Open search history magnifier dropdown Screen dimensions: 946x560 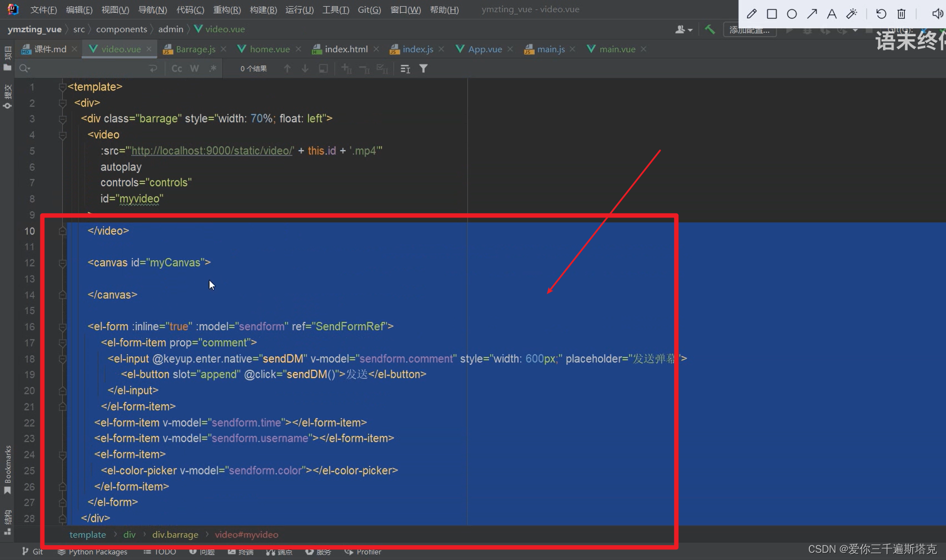(24, 68)
